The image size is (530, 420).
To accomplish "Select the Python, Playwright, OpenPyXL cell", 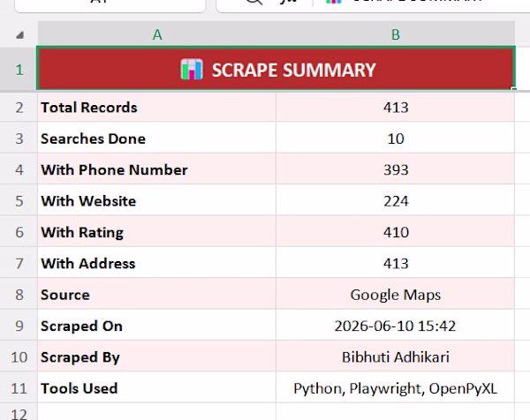I will [396, 388].
